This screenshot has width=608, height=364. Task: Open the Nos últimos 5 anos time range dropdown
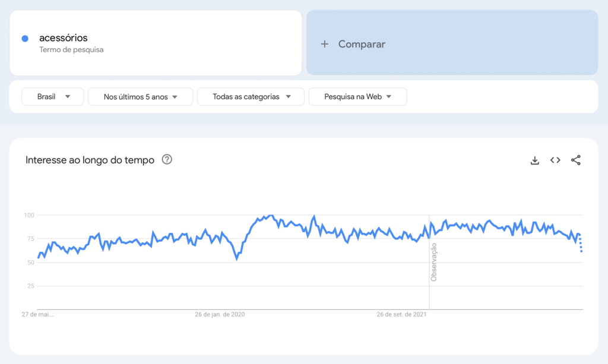[x=140, y=96]
